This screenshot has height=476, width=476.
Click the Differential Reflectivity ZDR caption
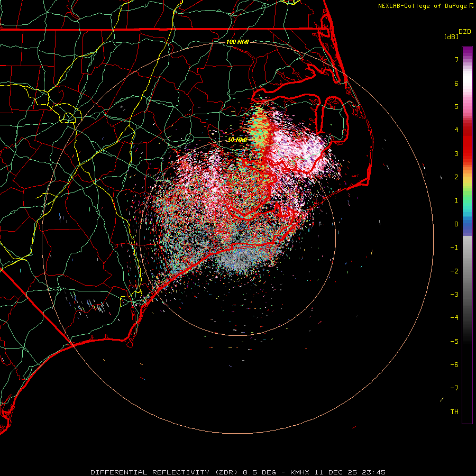[x=165, y=472]
